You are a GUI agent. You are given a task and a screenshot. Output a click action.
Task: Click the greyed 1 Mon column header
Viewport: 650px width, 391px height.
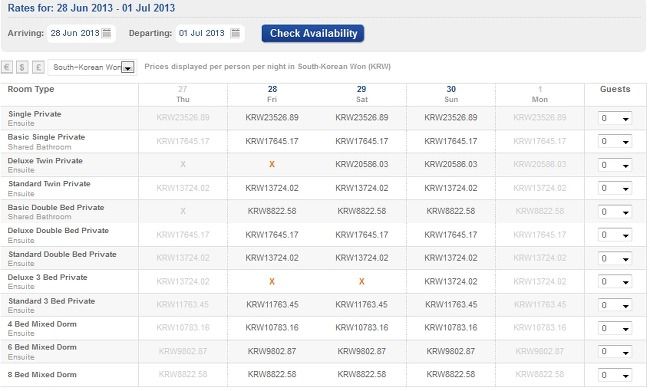coord(540,95)
